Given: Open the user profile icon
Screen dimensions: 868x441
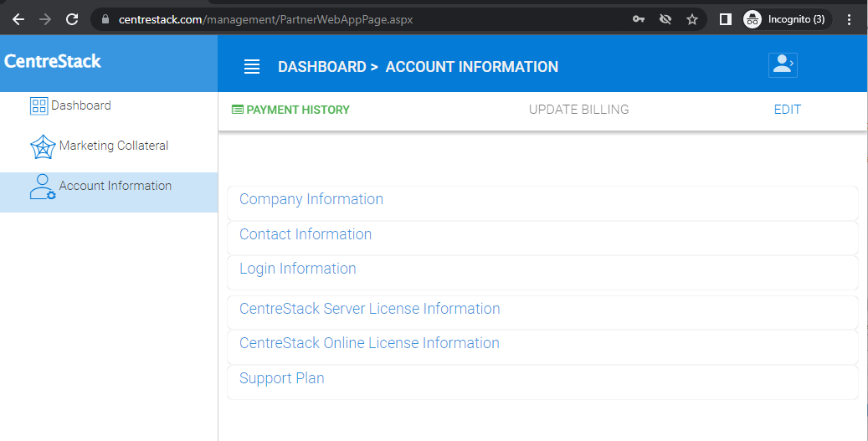Looking at the screenshot, I should tap(783, 65).
